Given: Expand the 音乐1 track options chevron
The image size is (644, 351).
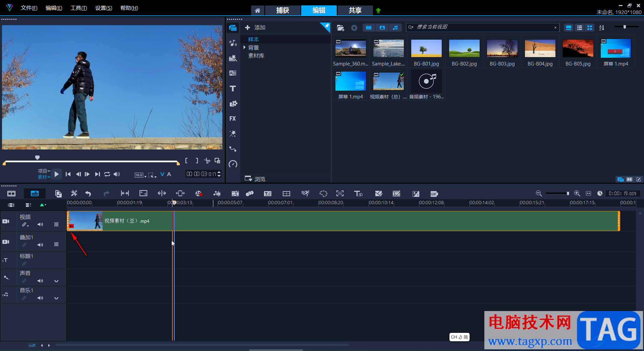Looking at the screenshot, I should (56, 298).
